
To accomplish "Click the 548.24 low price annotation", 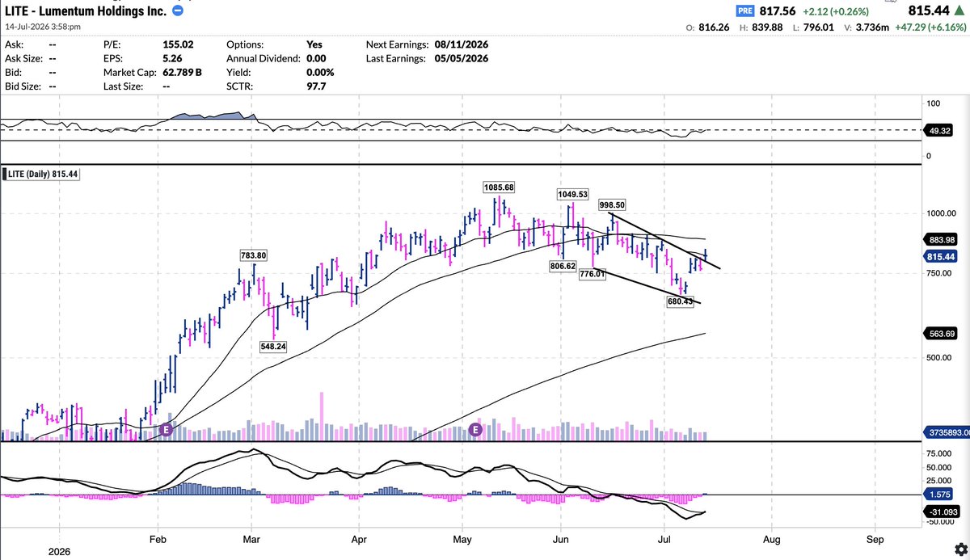I will pos(275,345).
